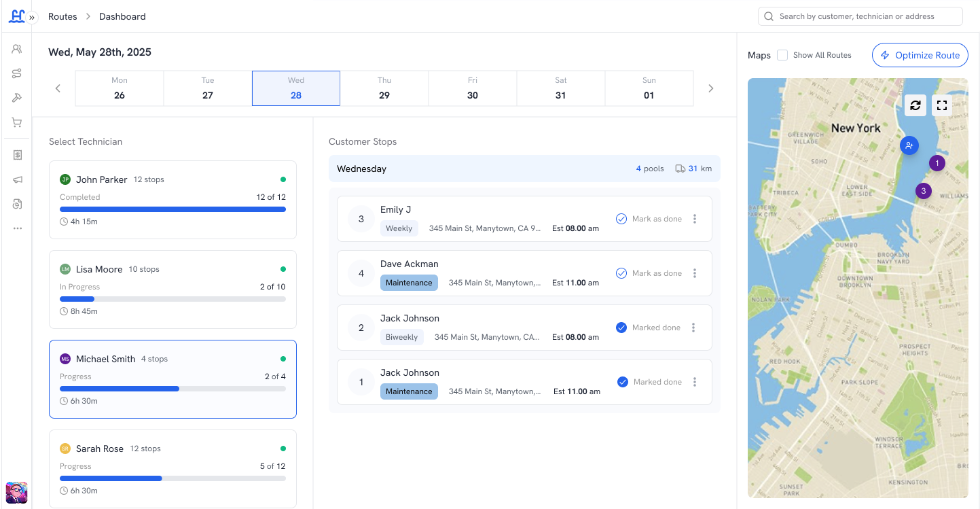980x509 pixels.
Task: Toggle Show All Routes checkbox
Action: pos(782,55)
